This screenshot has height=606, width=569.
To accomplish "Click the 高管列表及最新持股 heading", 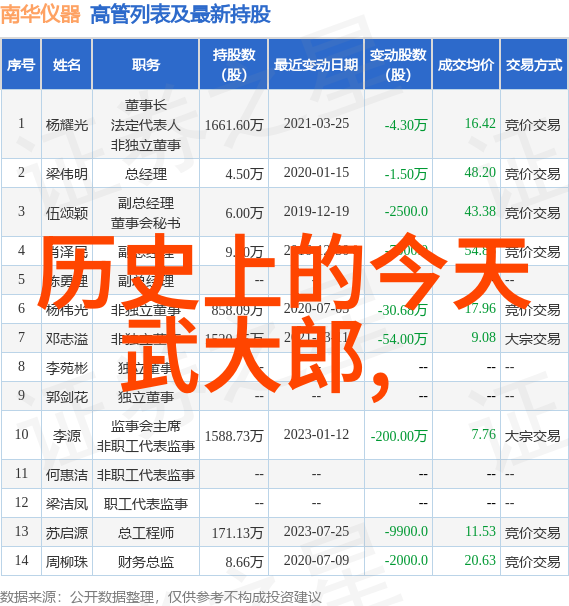I will point(180,15).
